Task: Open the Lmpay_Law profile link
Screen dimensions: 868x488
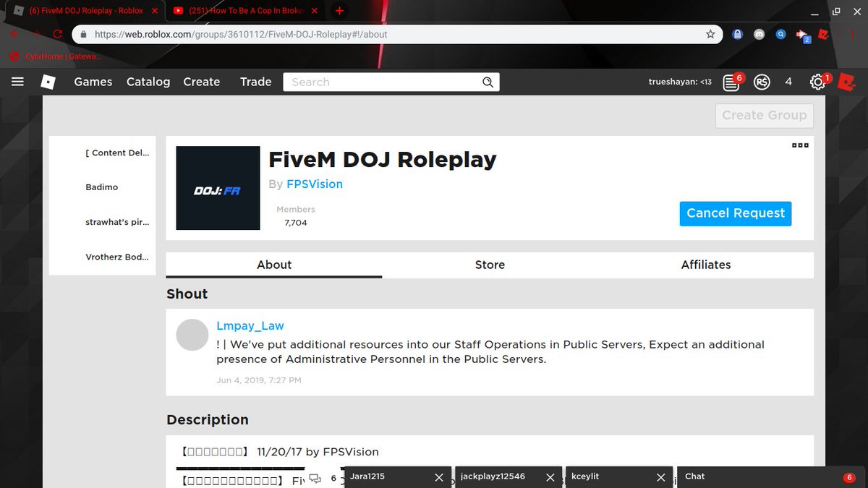Action: pyautogui.click(x=250, y=326)
